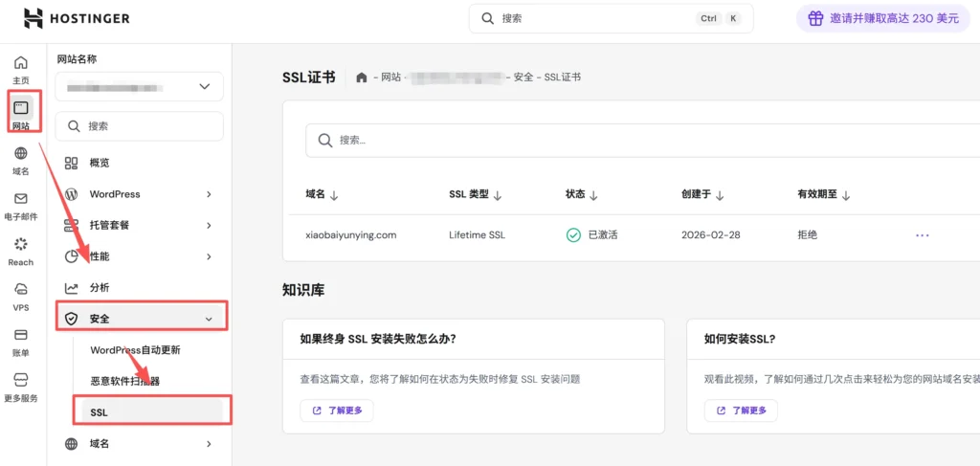Screen dimensions: 980x466
Task: Open the 域名 globe icon in left rail
Action: coord(21,154)
